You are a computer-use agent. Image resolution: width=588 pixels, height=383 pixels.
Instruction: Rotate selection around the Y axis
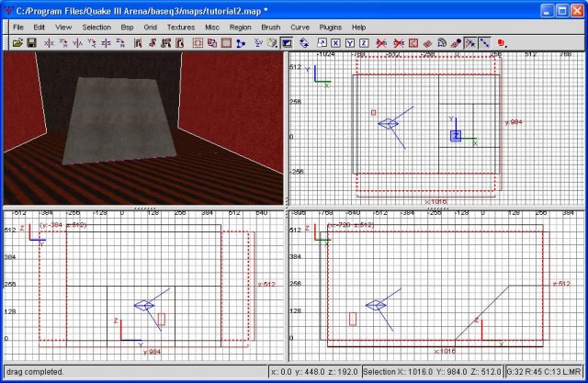point(92,43)
